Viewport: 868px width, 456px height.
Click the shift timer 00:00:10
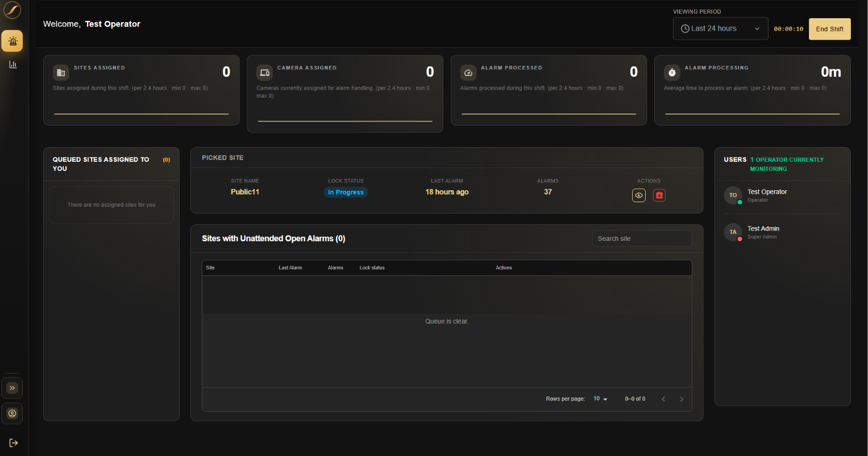[788, 29]
